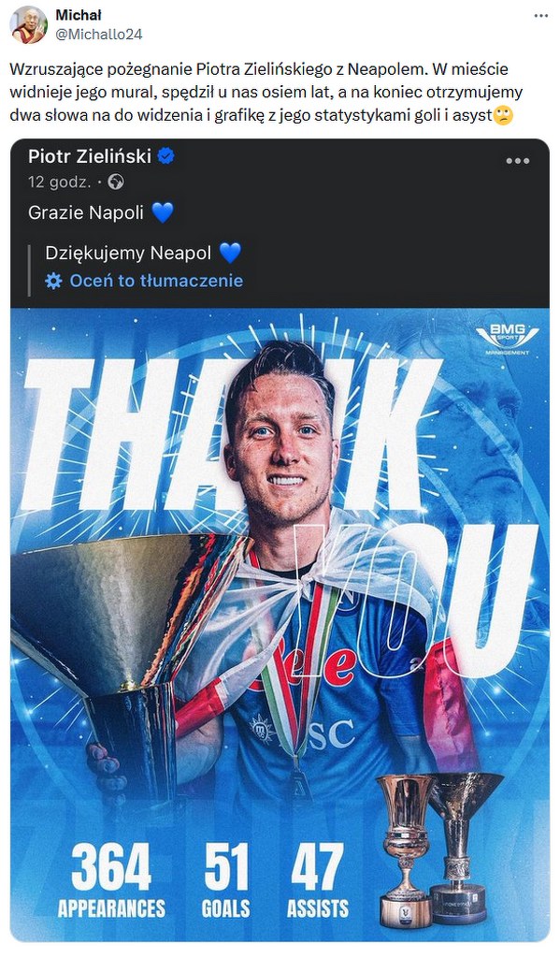Click the two small trophies in the graphic
Image resolution: width=560 pixels, height=958 pixels.
(x=439, y=849)
